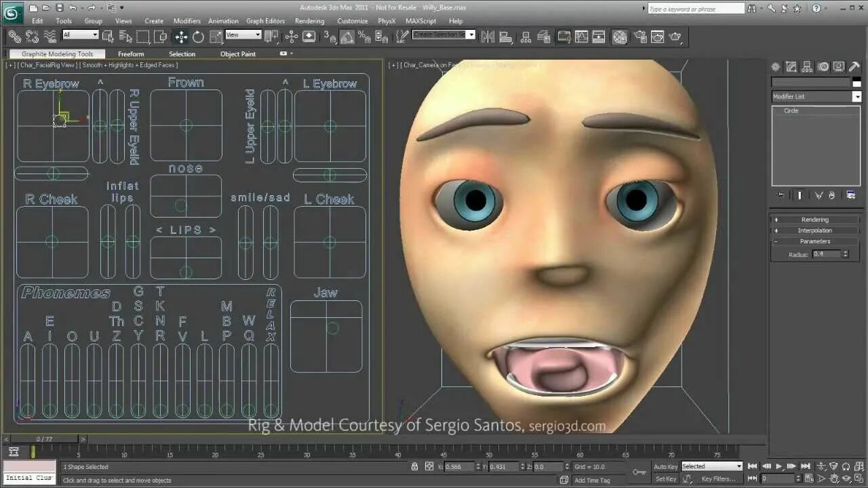Collapse the Parameters rollout
868x488 pixels.
[x=815, y=241]
